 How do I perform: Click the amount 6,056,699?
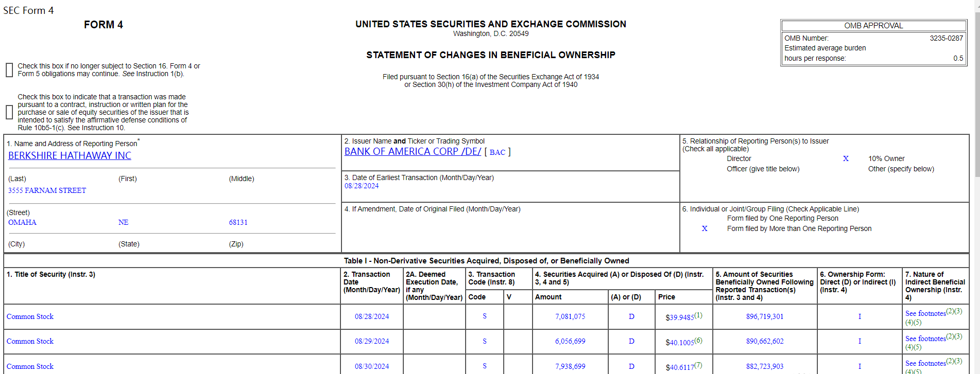[x=570, y=341]
